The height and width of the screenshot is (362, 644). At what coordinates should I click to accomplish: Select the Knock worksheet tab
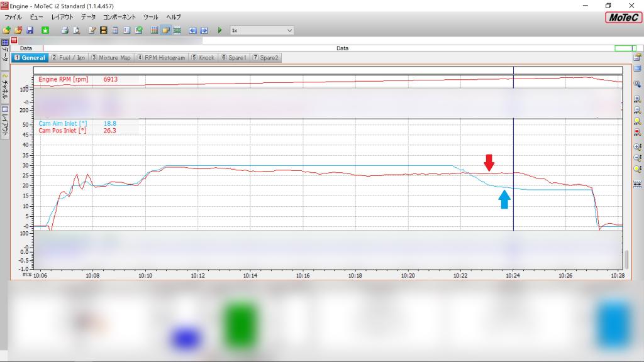pos(203,58)
